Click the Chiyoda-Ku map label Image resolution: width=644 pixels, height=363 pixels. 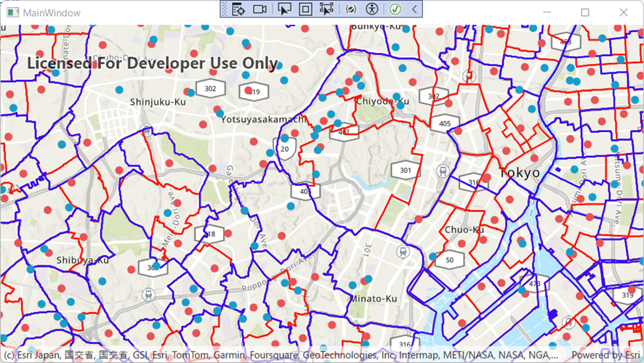pos(383,101)
